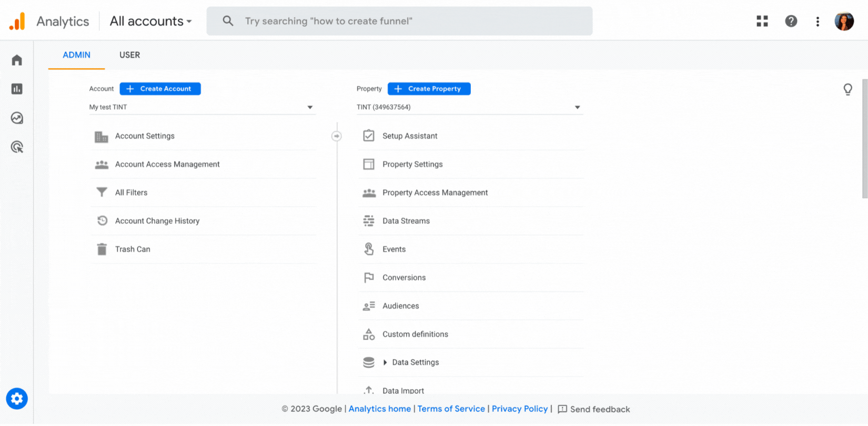Open Audiences text entry
This screenshot has width=868, height=426.
401,306
